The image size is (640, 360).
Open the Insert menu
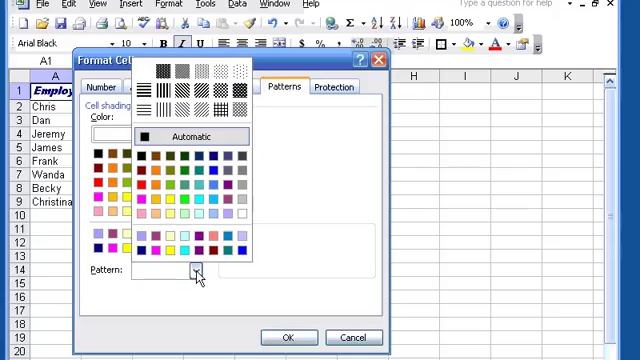(131, 4)
